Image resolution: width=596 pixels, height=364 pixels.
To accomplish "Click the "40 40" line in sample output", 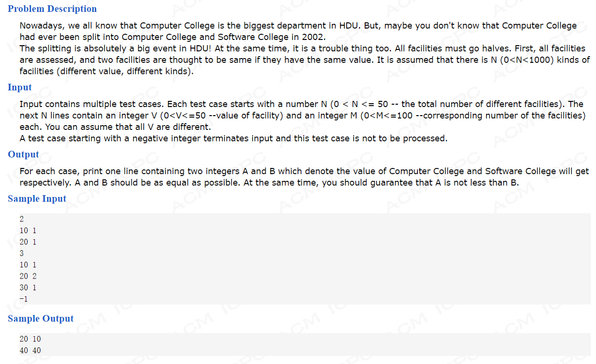I will point(30,350).
